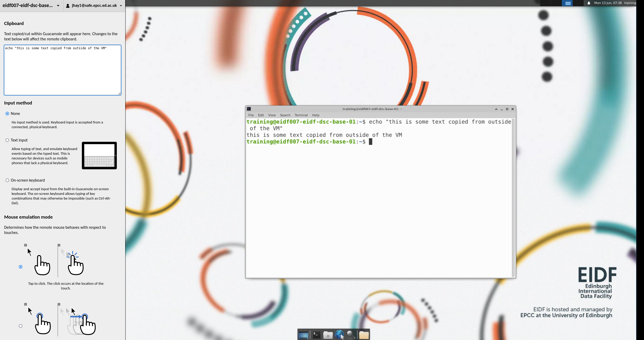Select the On-screen keyboard radio button

7,180
